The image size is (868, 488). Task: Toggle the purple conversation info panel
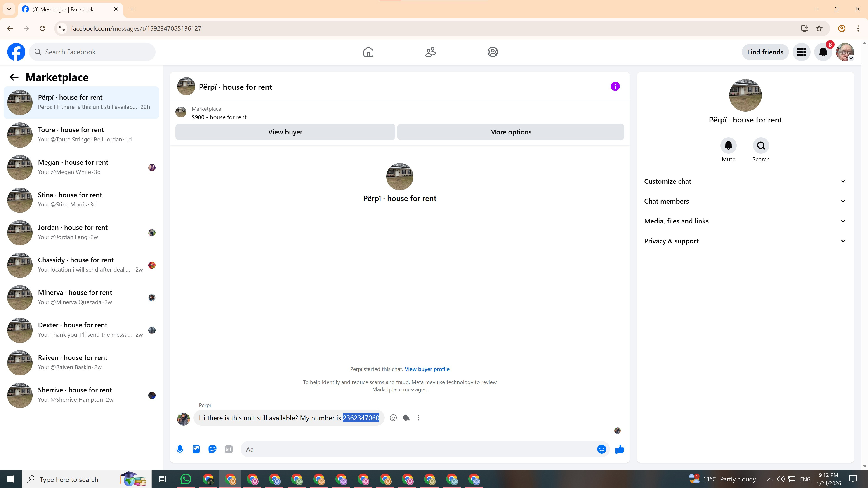(615, 87)
